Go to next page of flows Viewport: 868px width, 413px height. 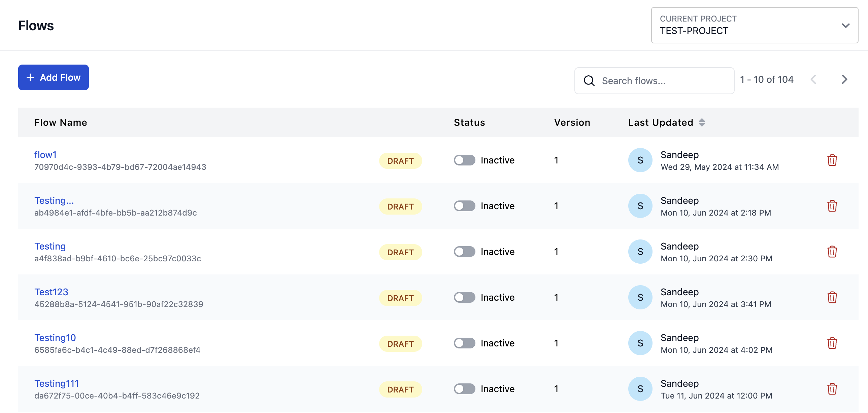coord(844,80)
